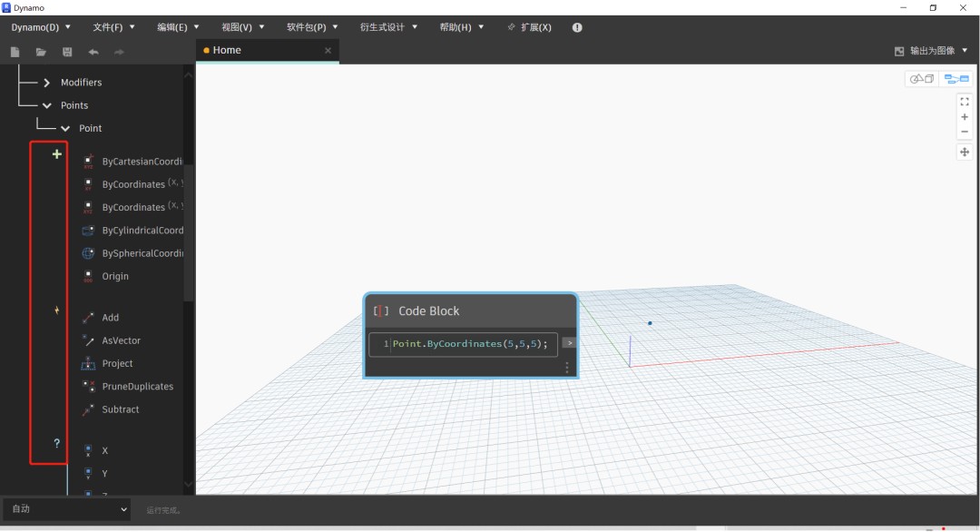
Task: Create a new file from the toolbar
Action: [15, 52]
